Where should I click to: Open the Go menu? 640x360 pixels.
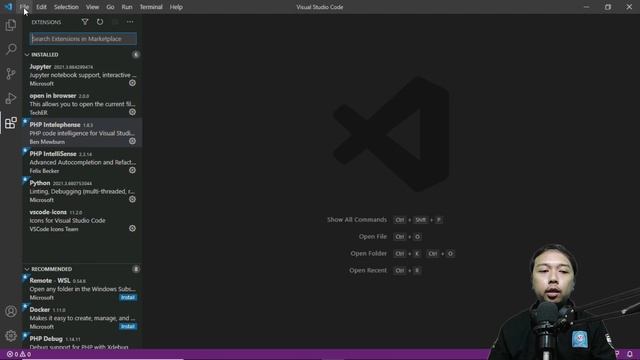(110, 7)
